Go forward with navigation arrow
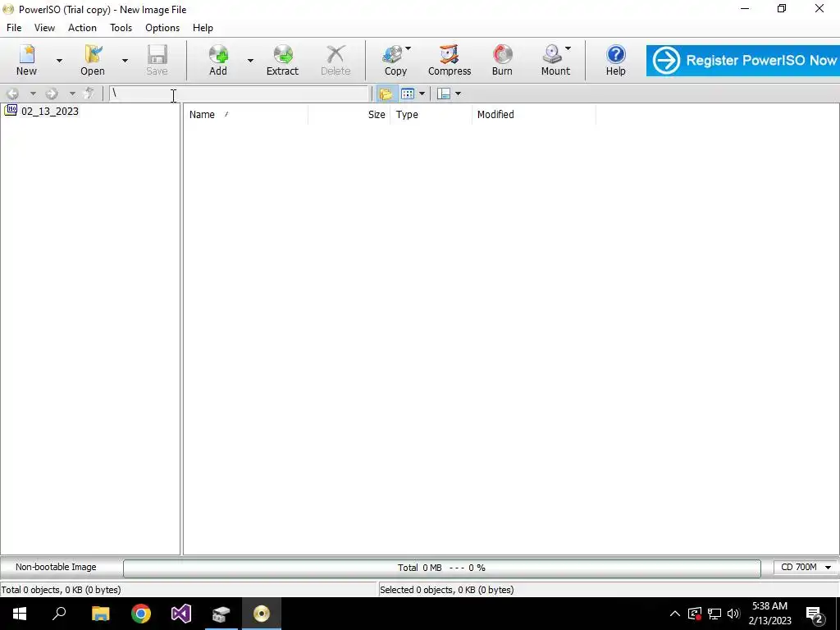This screenshot has width=840, height=630. point(52,94)
